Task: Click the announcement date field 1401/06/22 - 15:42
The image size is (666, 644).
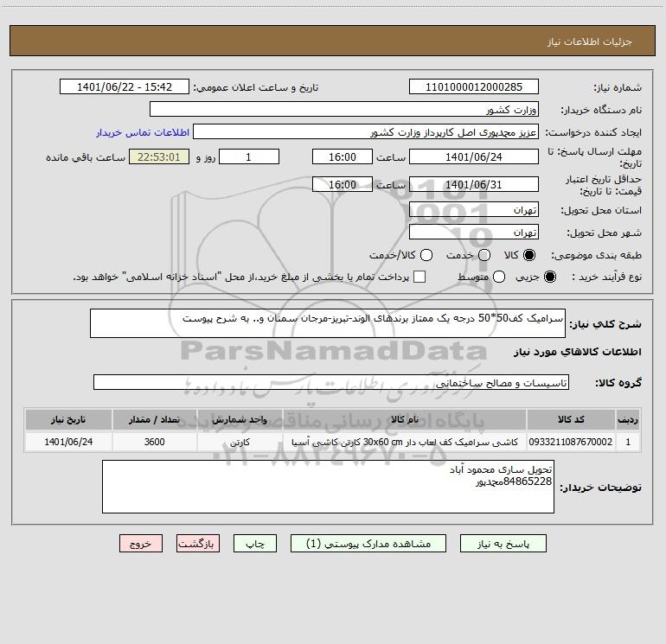Action: (125, 86)
